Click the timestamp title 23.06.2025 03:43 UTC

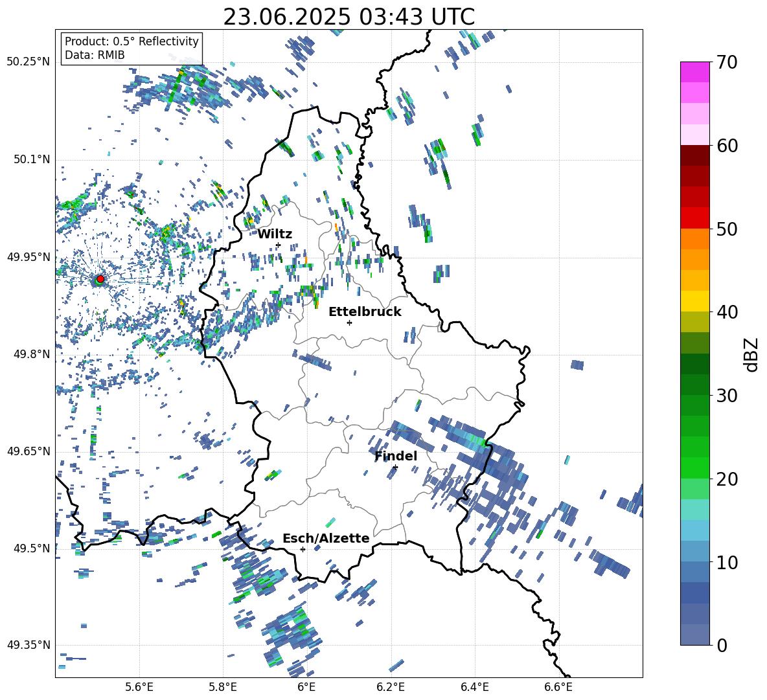tap(349, 17)
